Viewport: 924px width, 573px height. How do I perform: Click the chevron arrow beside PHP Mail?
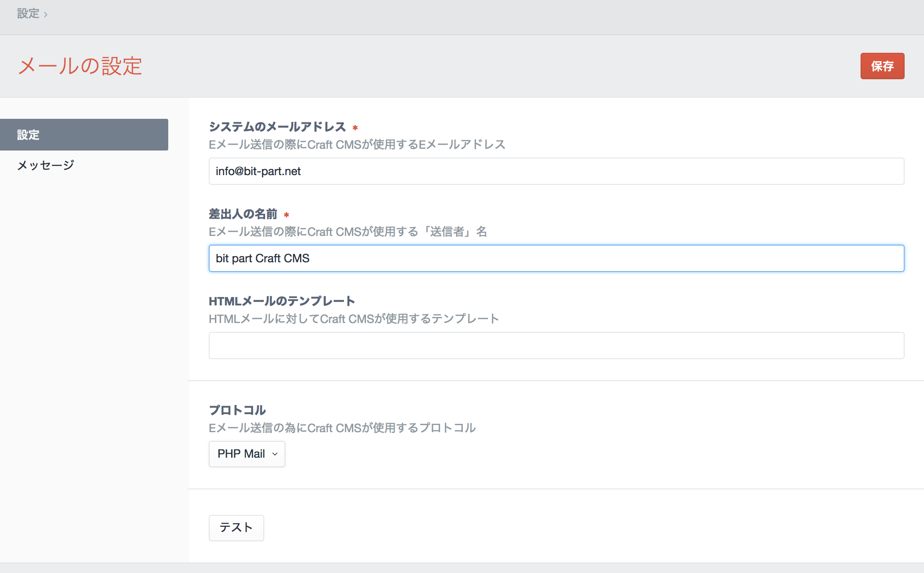(x=275, y=454)
